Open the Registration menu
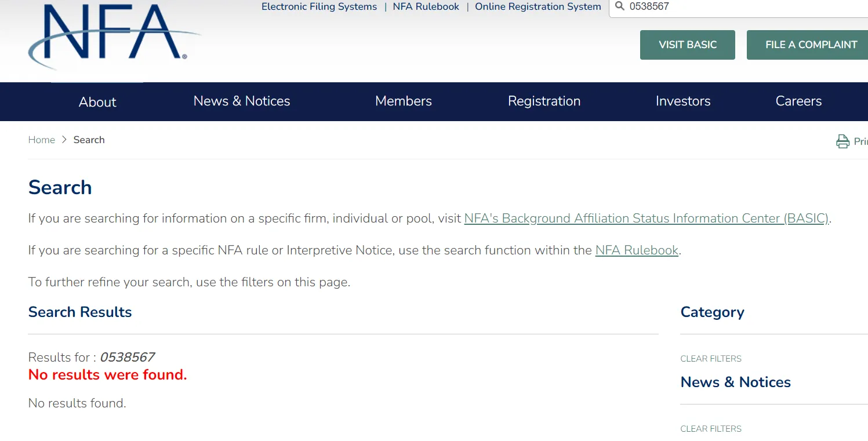Viewport: 868px width, 441px height. [544, 101]
